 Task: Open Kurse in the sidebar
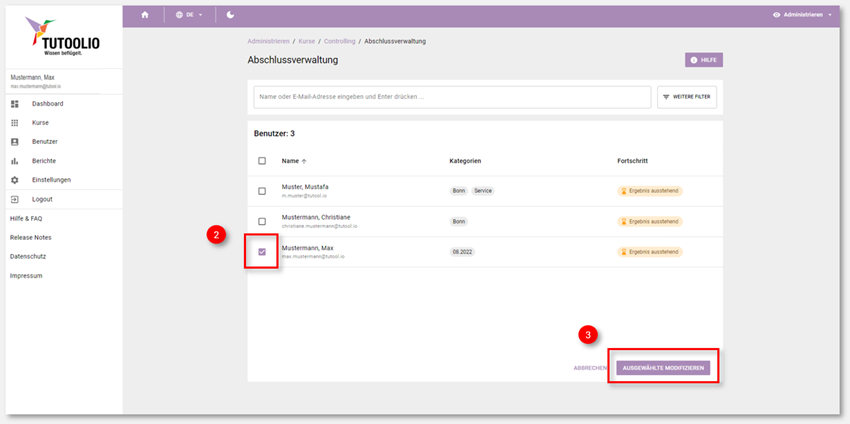tap(40, 123)
